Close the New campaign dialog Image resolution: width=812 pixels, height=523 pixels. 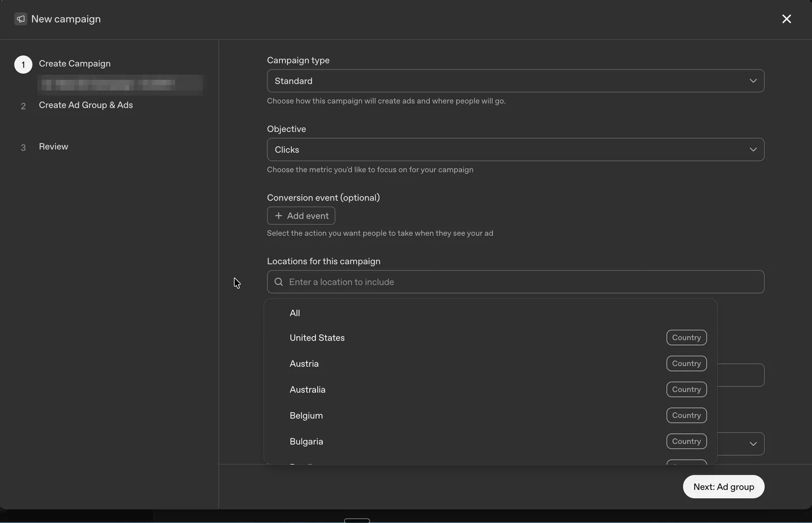(786, 19)
